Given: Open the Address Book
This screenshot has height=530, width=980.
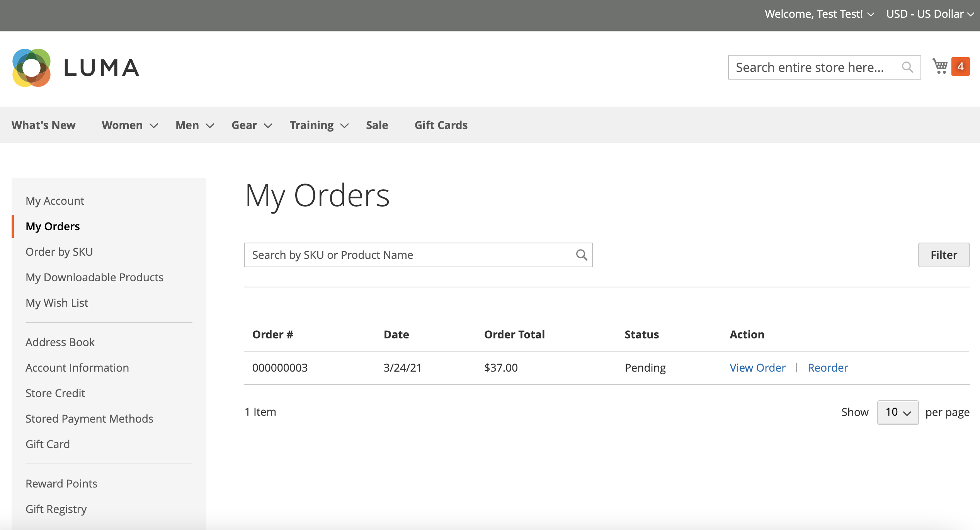Looking at the screenshot, I should [x=60, y=342].
